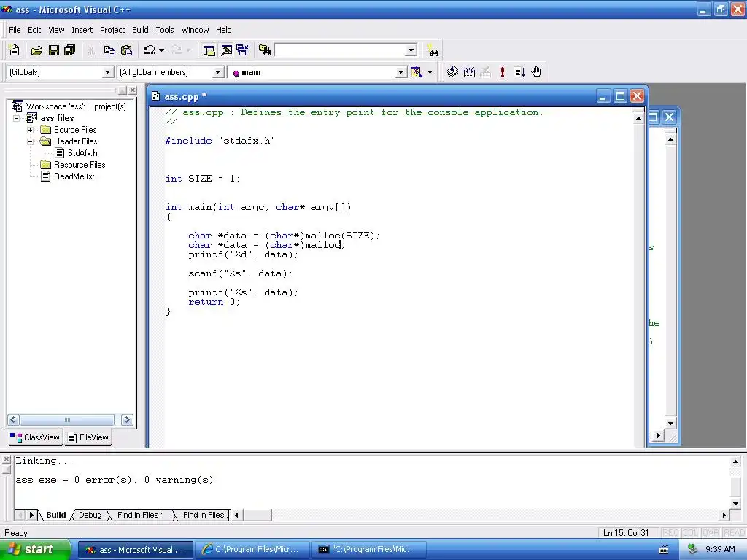The height and width of the screenshot is (560, 747).
Task: Select the Find in Files 2 output tab
Action: (x=204, y=515)
